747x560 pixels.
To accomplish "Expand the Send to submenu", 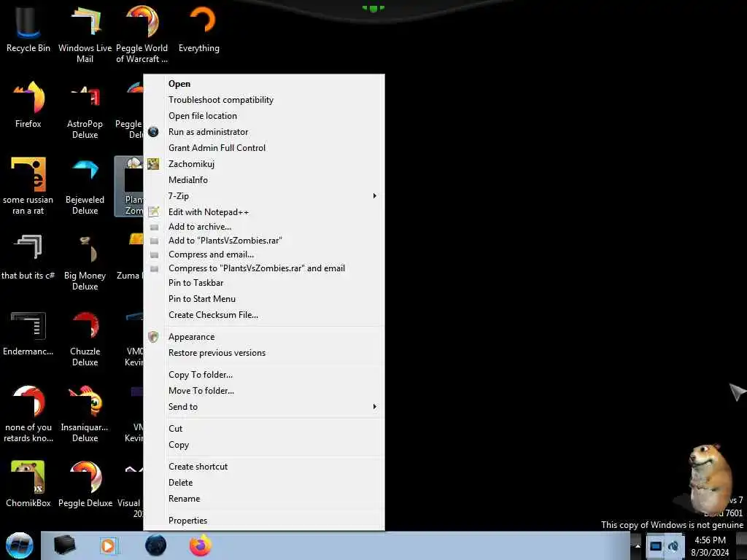I will tap(264, 407).
